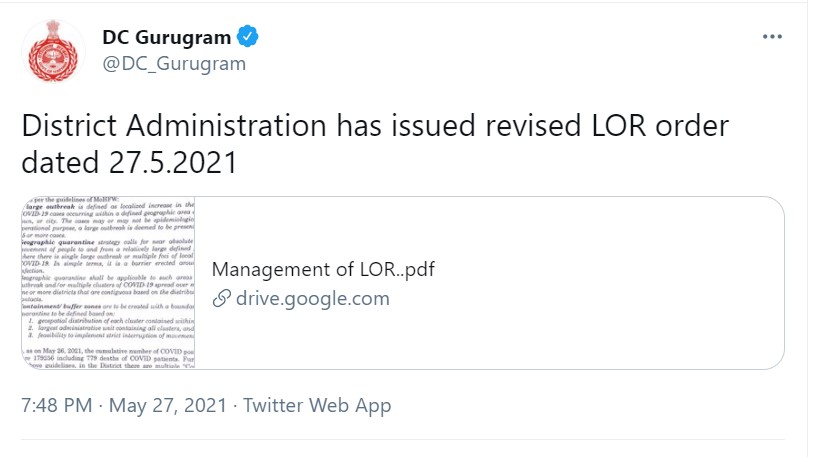Viewport: 825px width, 457px height.
Task: Visit the @DC_Gurugram handle
Action: coord(174,64)
